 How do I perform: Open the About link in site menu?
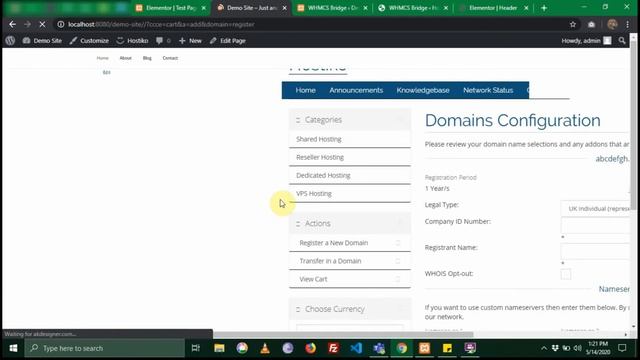pyautogui.click(x=126, y=58)
